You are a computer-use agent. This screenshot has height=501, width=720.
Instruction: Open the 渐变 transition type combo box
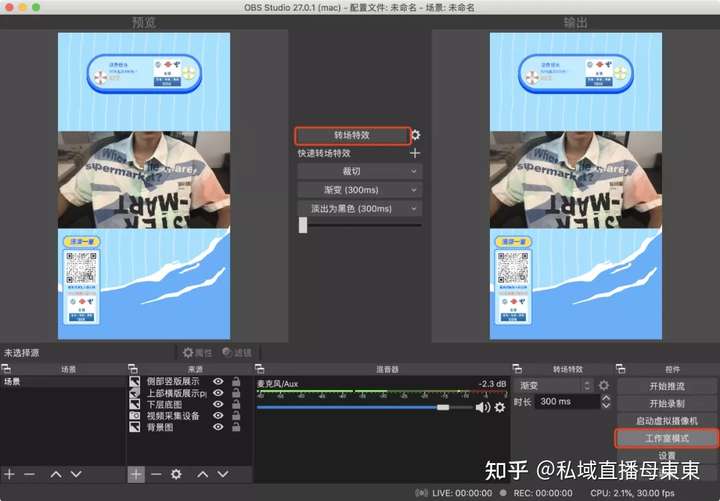pos(556,386)
